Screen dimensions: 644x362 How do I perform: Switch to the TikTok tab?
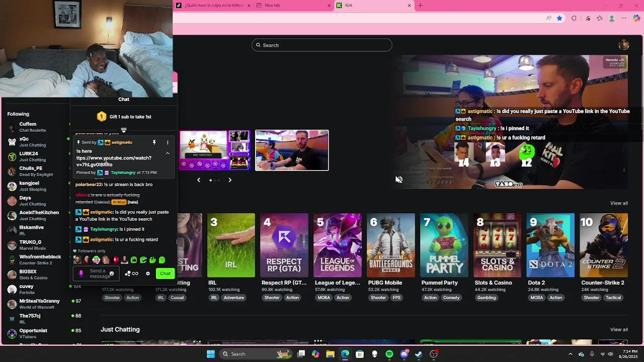coord(212,6)
